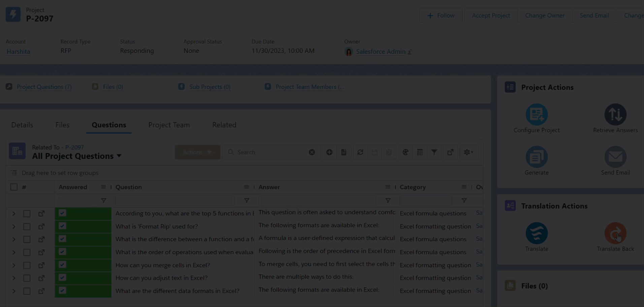This screenshot has height=307, width=644.
Task: Click the Translate Back icon
Action: coord(615,233)
